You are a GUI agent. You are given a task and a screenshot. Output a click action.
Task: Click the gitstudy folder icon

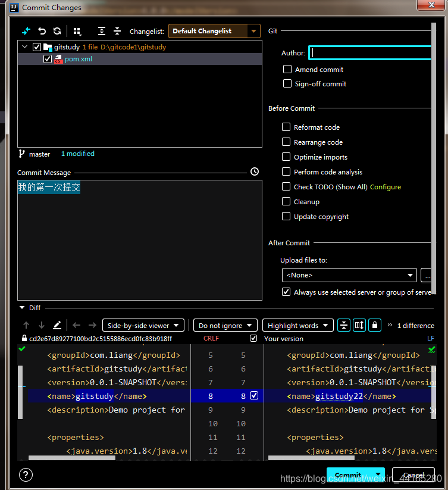coord(48,47)
